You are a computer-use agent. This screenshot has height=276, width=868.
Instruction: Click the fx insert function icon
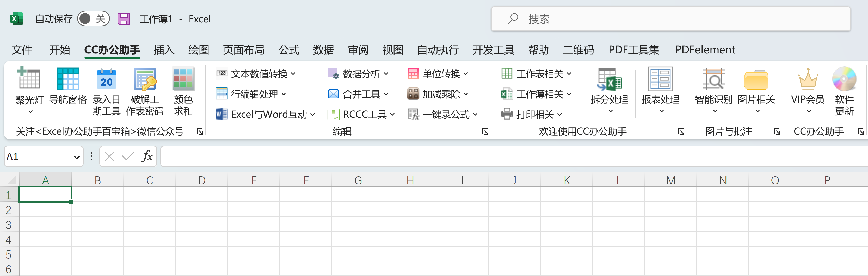tap(147, 156)
